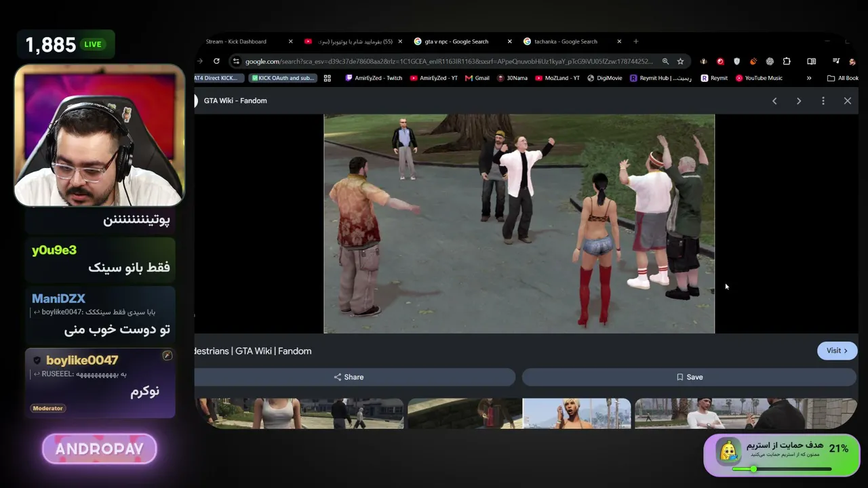Open the All Bookmarks folder
The width and height of the screenshot is (868, 488).
(843, 78)
